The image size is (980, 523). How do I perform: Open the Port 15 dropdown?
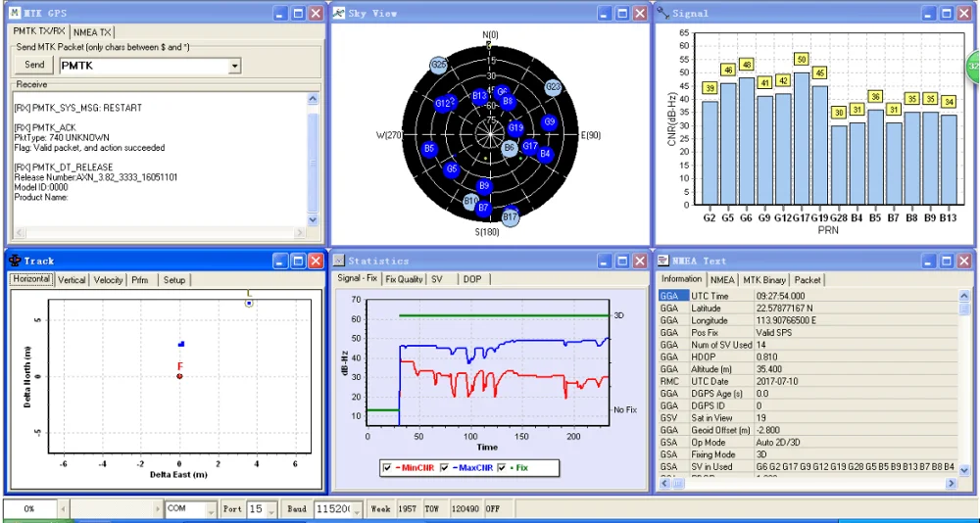[x=270, y=509]
